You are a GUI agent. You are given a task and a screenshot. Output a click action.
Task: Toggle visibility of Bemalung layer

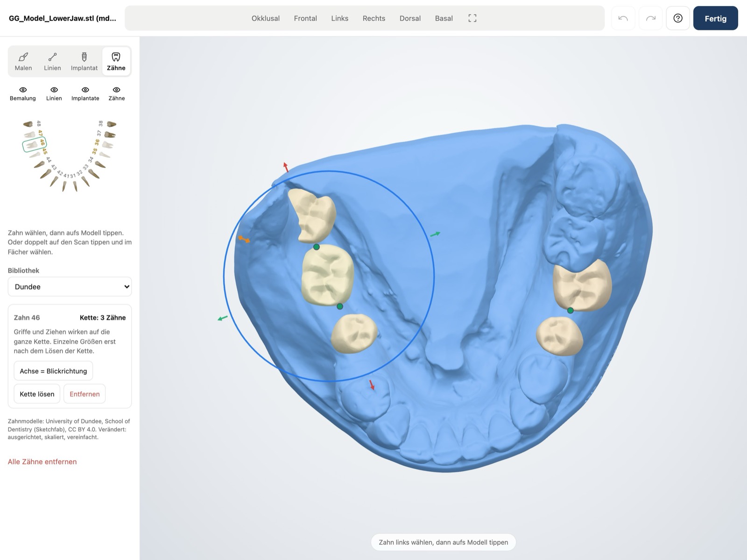pyautogui.click(x=23, y=93)
